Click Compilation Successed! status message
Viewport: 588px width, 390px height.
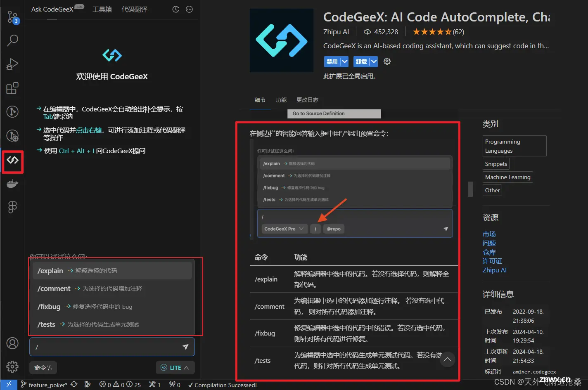223,385
